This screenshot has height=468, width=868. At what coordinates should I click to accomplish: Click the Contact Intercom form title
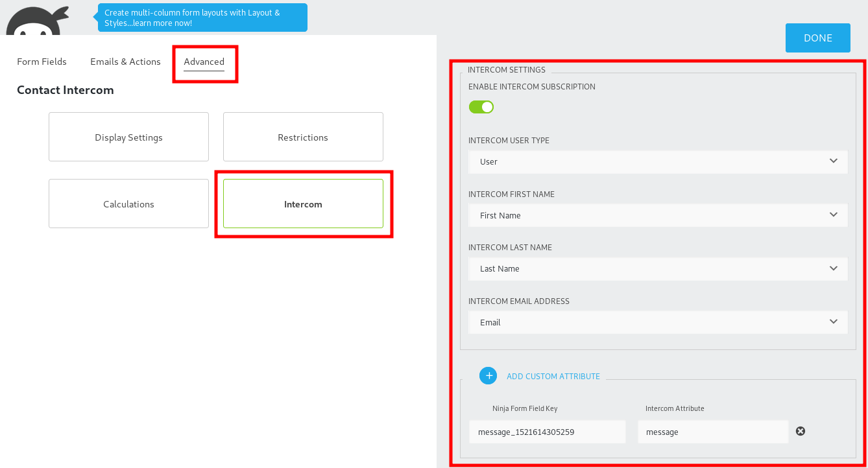pos(66,90)
